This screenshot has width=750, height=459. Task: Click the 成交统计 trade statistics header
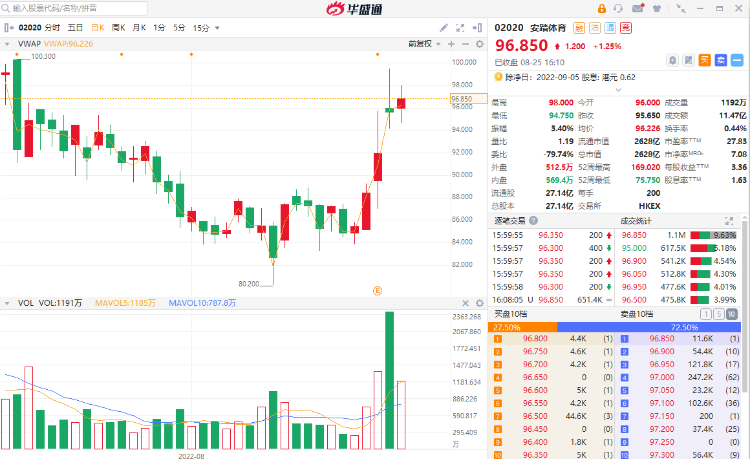click(x=636, y=220)
